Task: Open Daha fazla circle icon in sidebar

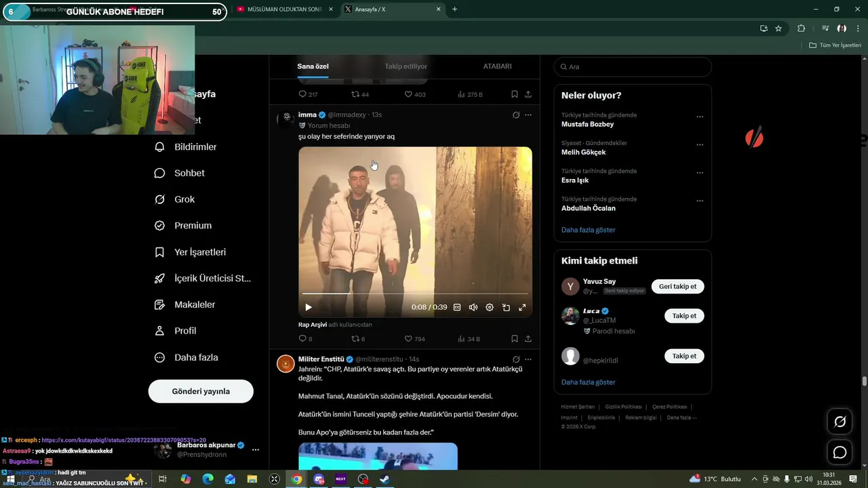Action: pyautogui.click(x=159, y=357)
